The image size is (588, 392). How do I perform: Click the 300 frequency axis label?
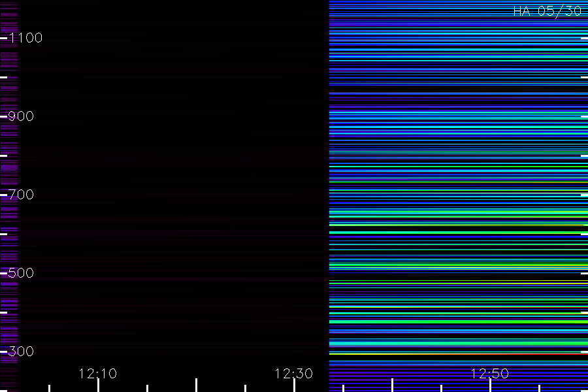[21, 351]
